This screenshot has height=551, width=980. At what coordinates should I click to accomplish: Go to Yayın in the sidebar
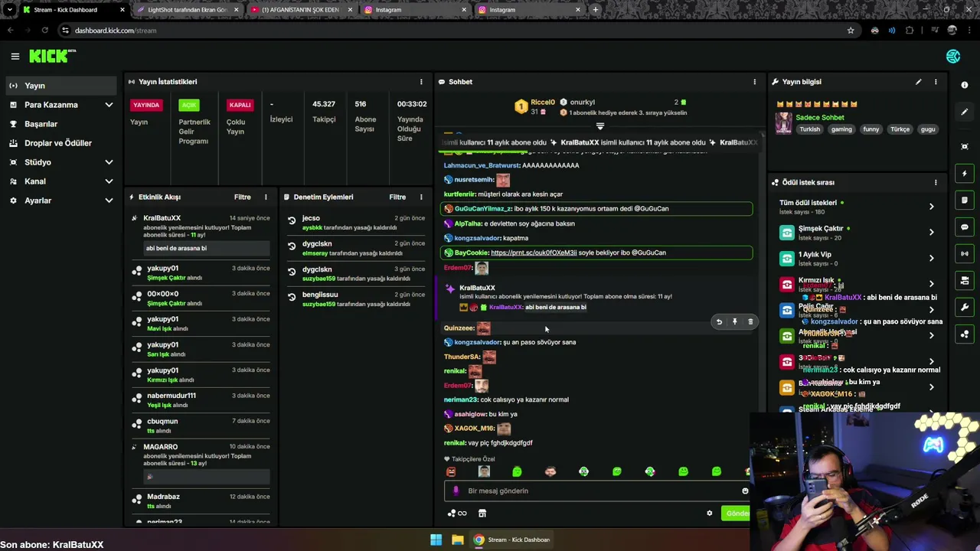click(x=61, y=86)
